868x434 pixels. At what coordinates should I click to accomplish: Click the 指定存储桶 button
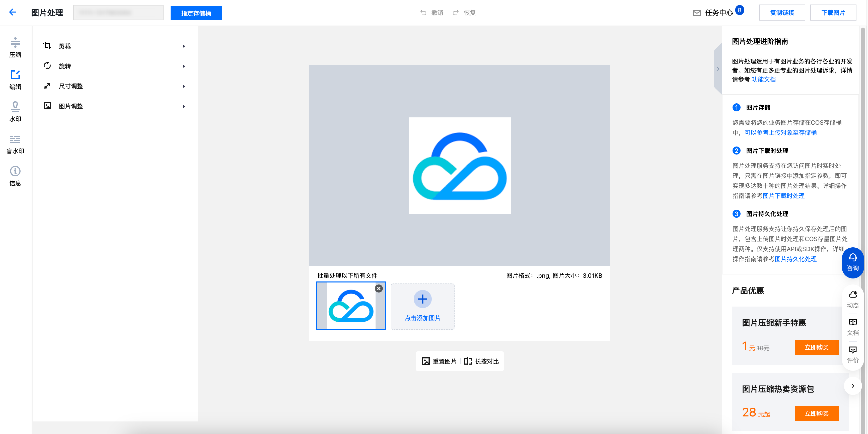click(196, 13)
